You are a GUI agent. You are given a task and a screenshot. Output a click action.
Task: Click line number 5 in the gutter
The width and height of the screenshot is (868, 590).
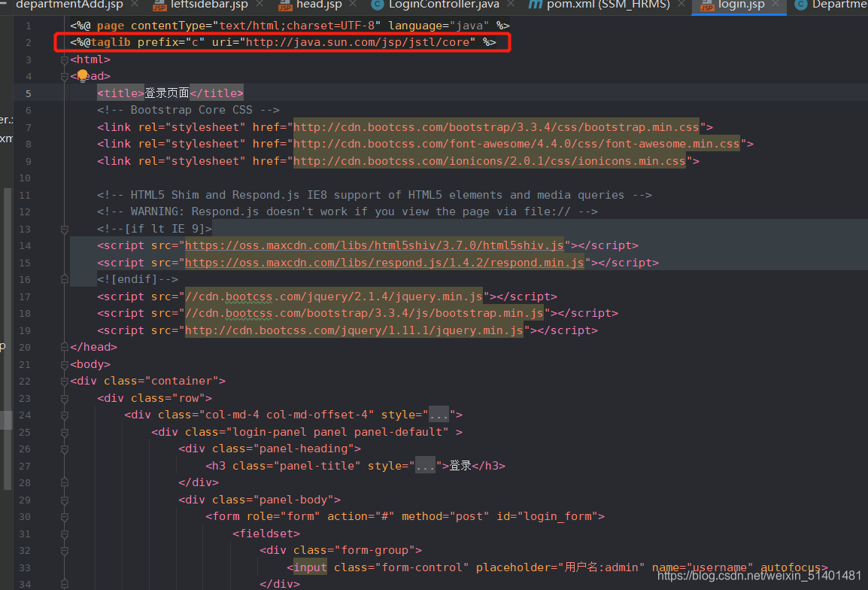tap(29, 93)
